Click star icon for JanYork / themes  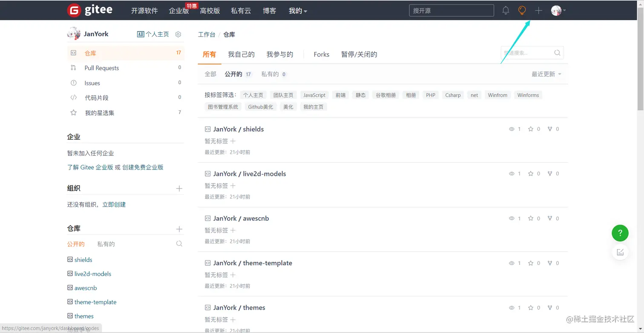click(531, 307)
